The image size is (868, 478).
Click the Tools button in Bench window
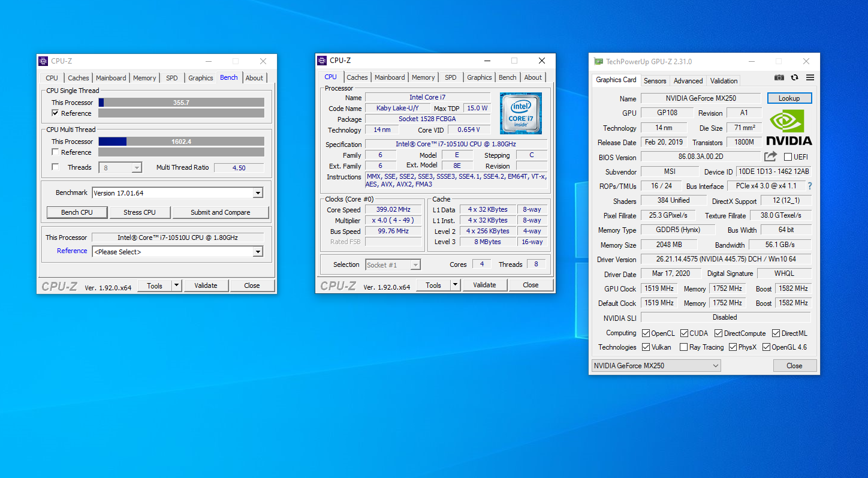point(155,286)
